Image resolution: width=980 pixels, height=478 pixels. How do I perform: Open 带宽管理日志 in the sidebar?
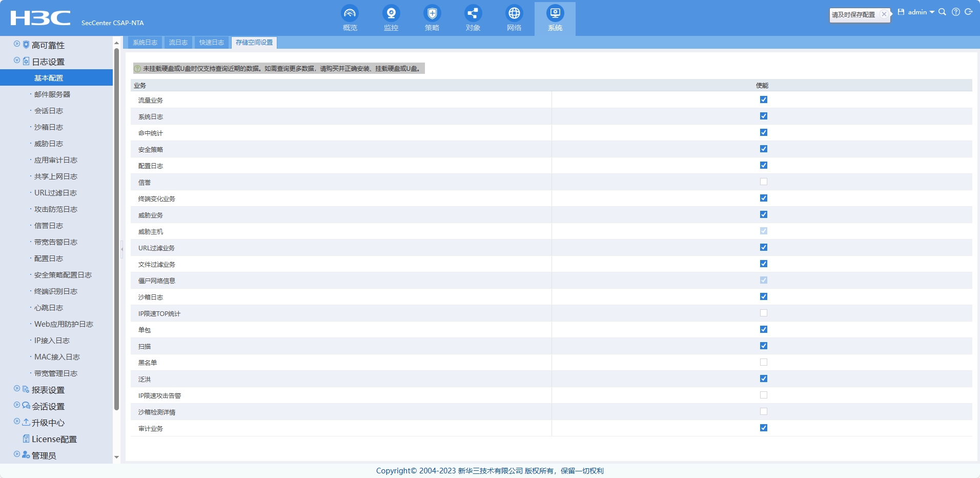(x=56, y=373)
